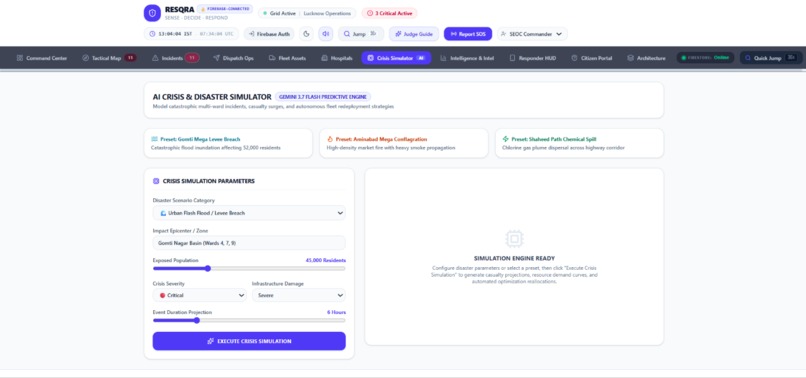Open the Crisis Severity dropdown

[199, 295]
